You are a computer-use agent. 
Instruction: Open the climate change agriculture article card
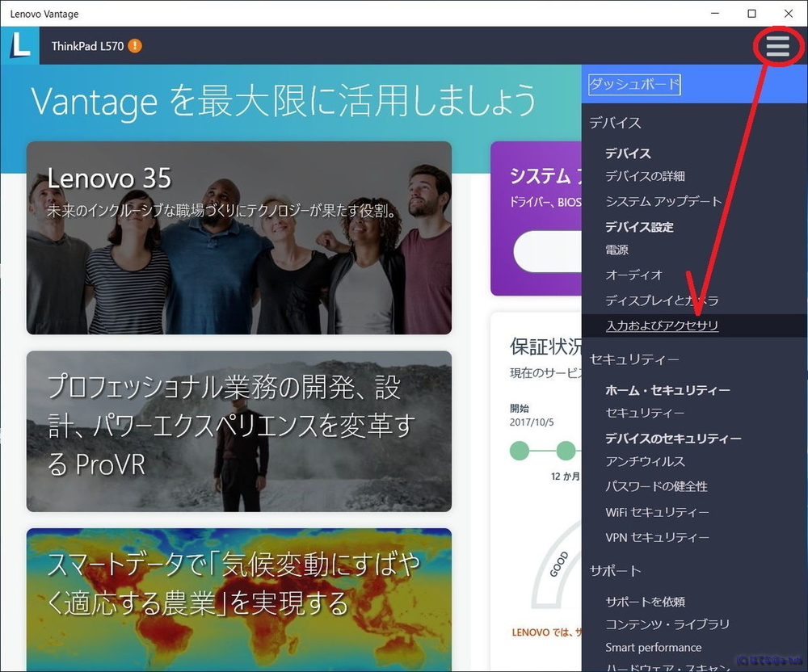point(239,598)
